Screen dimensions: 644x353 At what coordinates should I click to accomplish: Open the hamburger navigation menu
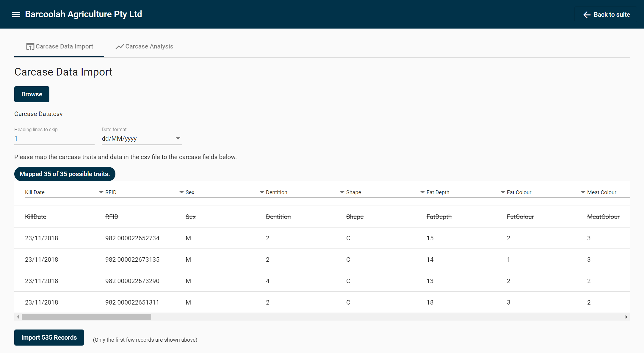(16, 15)
